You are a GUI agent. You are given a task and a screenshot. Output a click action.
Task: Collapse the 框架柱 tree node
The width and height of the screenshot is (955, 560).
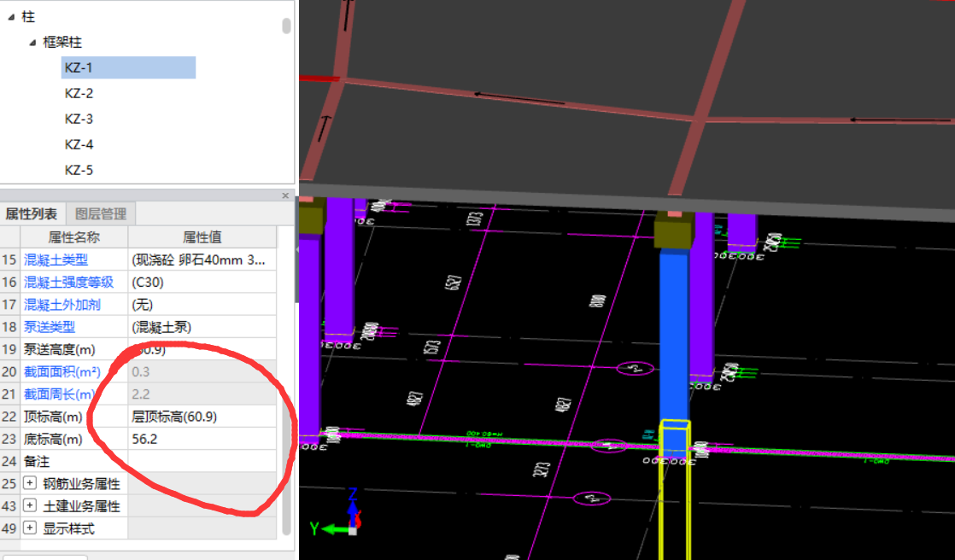[32, 43]
